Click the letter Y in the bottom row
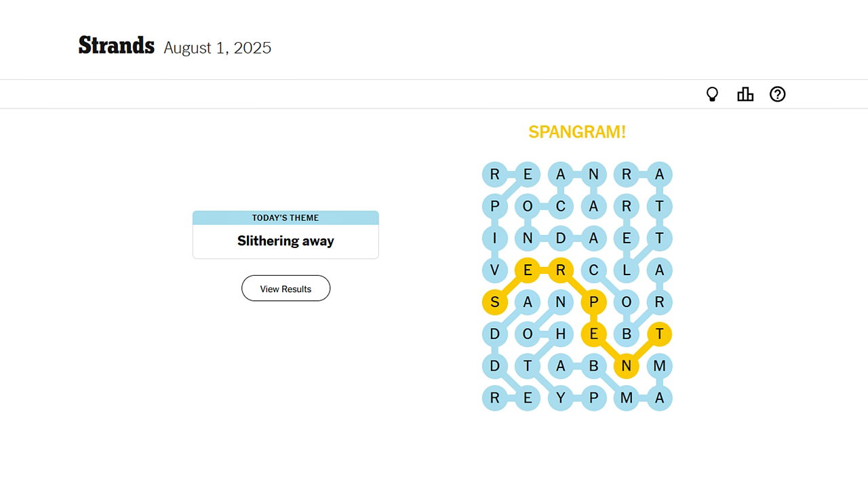The image size is (868, 488). [x=560, y=397]
